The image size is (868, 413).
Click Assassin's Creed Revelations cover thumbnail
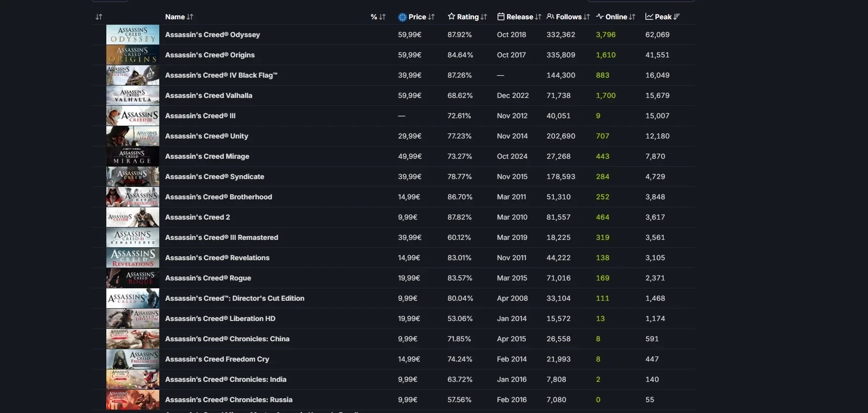click(x=133, y=258)
